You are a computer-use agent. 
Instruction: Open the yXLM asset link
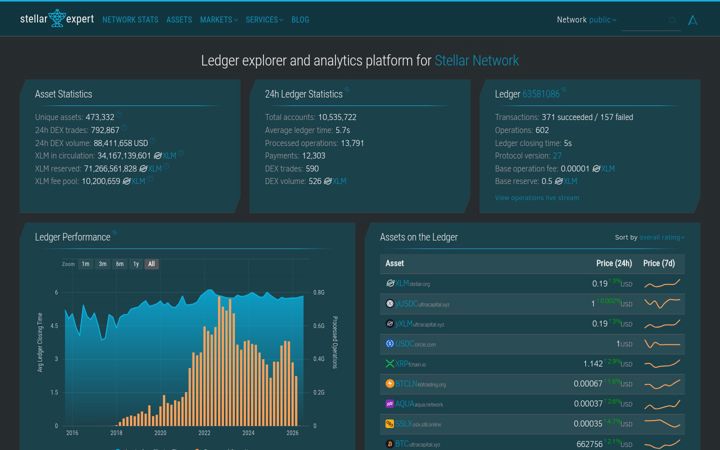(x=420, y=324)
